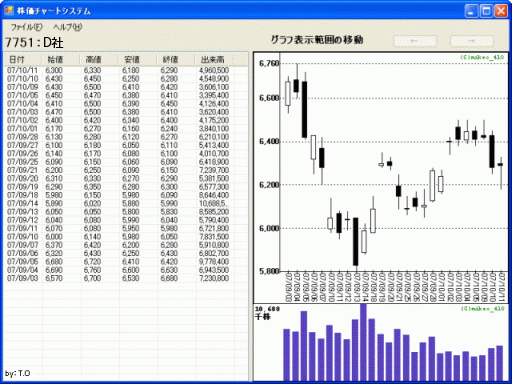Select the 07/09/14 data row

click(126, 203)
